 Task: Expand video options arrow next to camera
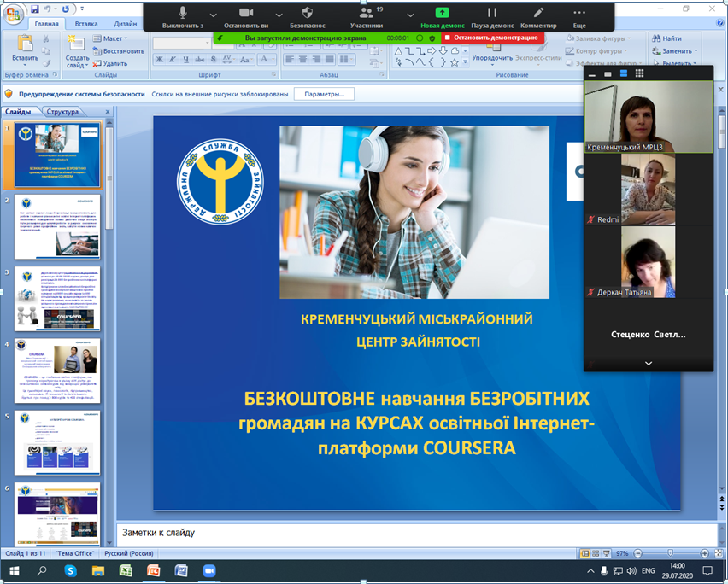[279, 15]
